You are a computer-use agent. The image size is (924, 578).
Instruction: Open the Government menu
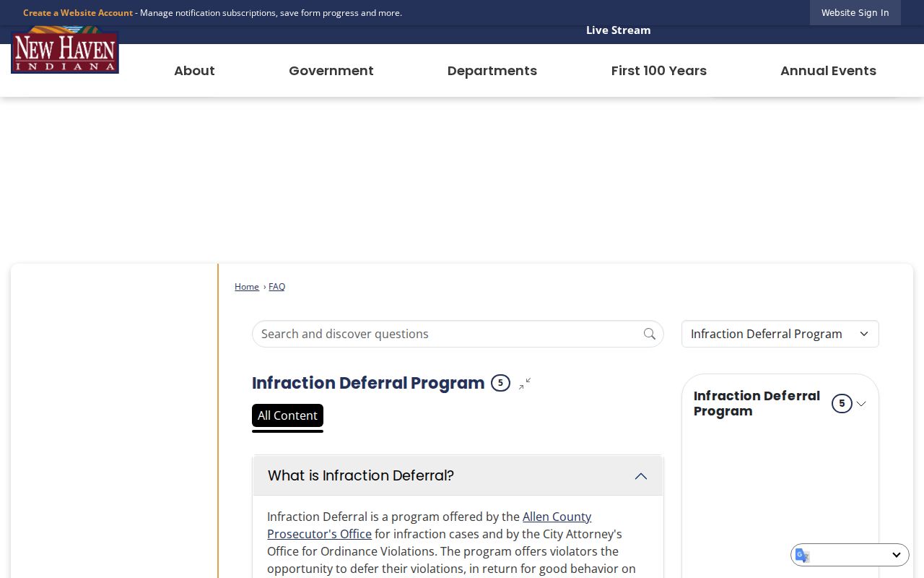pyautogui.click(x=331, y=70)
